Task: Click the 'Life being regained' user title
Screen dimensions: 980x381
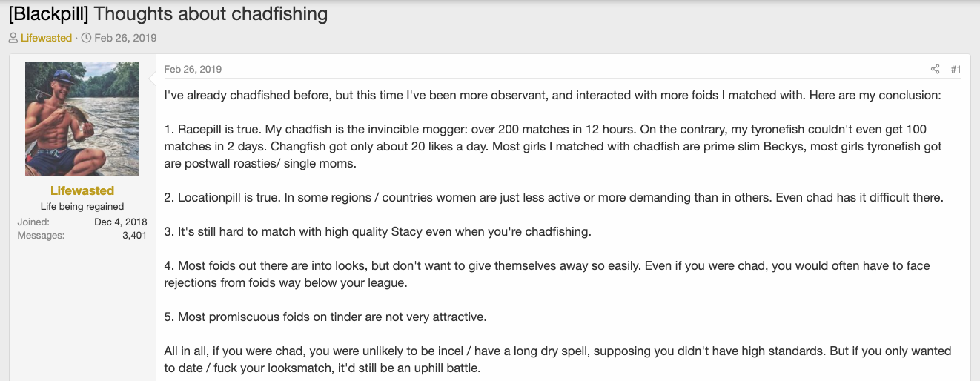Action: tap(82, 207)
